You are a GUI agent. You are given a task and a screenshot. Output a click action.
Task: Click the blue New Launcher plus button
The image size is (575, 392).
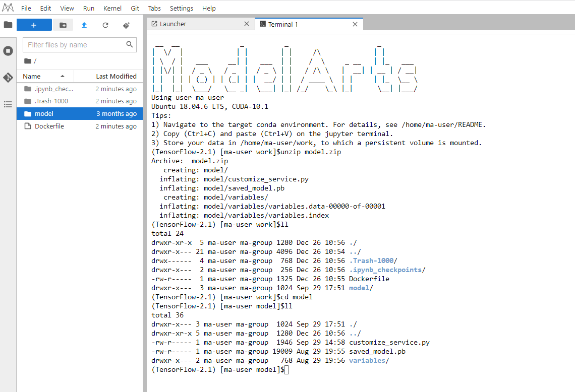pyautogui.click(x=34, y=25)
